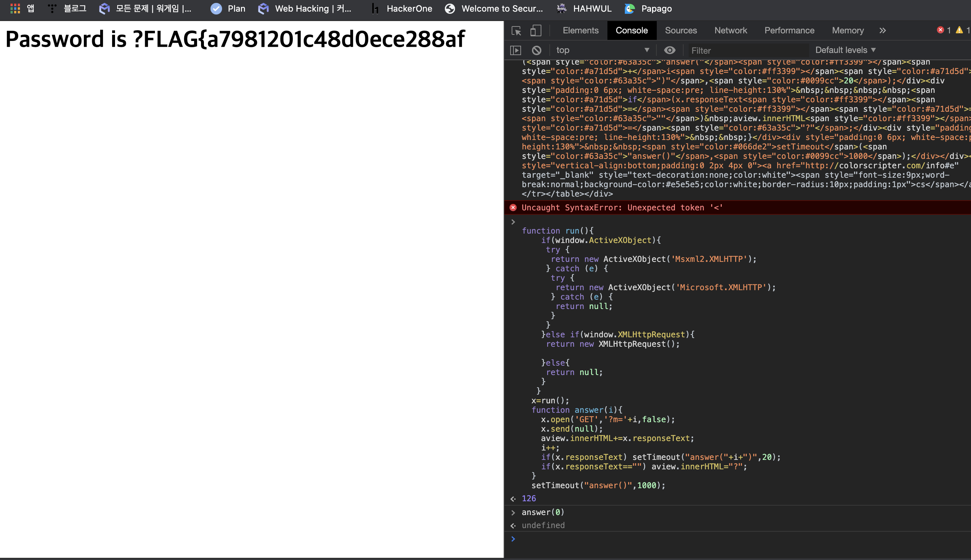Expand more DevTools tabs chevron
971x560 pixels.
click(x=882, y=30)
